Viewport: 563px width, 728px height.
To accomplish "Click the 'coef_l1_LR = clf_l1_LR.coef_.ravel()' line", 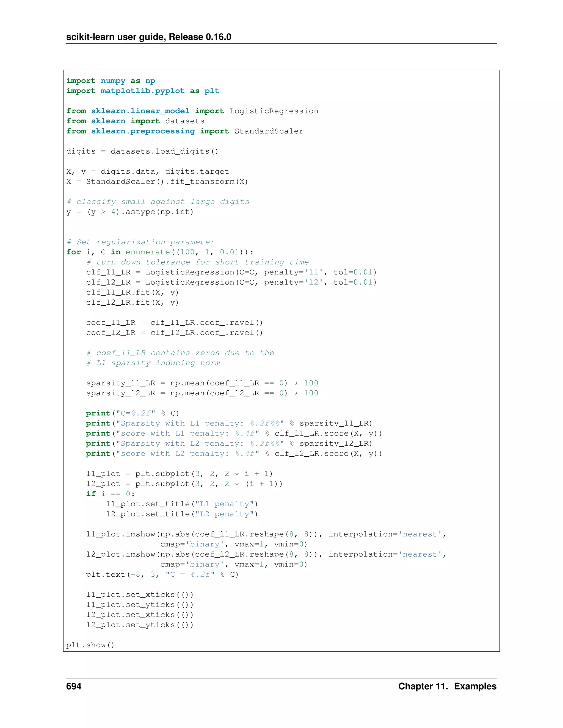I will 175,323.
